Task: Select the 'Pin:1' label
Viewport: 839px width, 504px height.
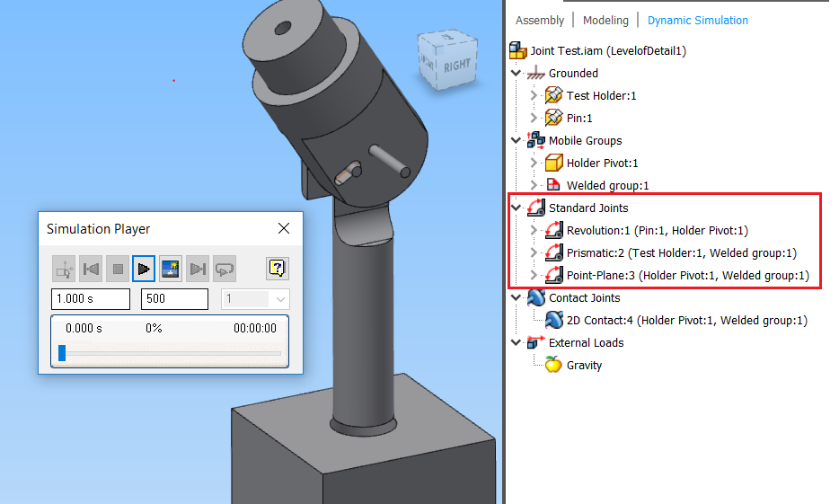Action: [579, 119]
